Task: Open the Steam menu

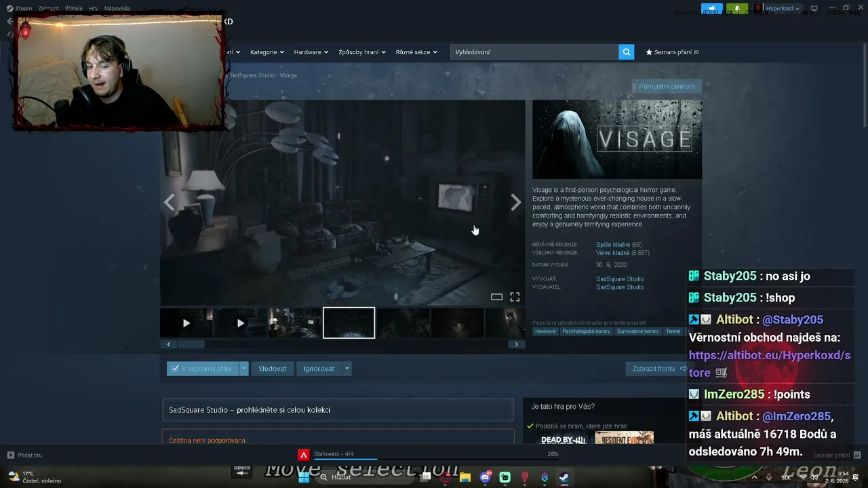Action: pos(24,9)
